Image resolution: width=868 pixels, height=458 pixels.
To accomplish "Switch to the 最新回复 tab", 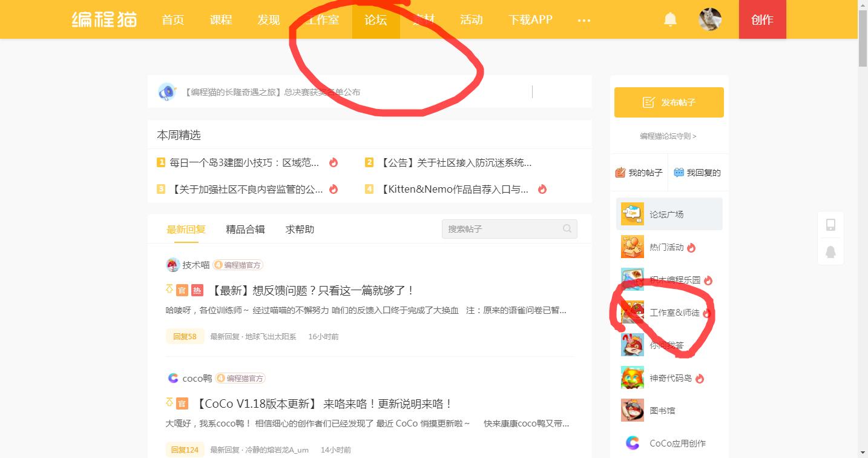I will coord(186,229).
